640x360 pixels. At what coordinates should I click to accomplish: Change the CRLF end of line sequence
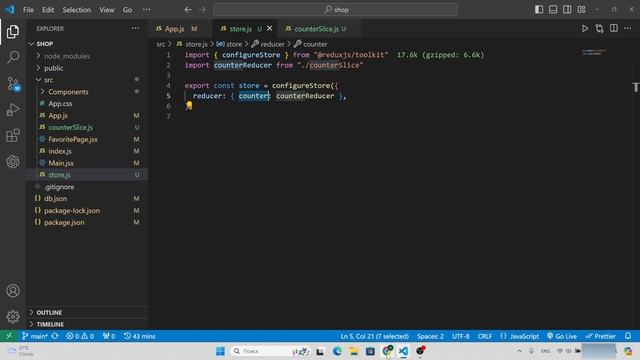click(484, 336)
